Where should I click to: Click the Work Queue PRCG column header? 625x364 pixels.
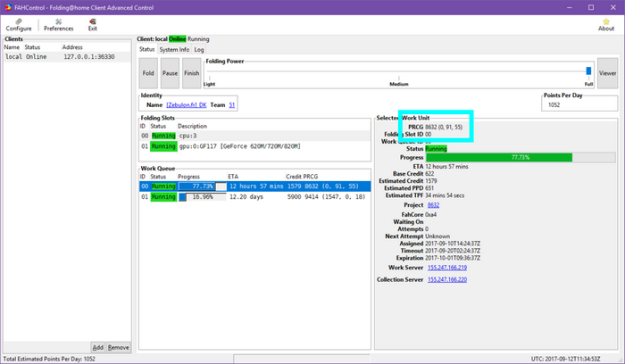pos(311,177)
